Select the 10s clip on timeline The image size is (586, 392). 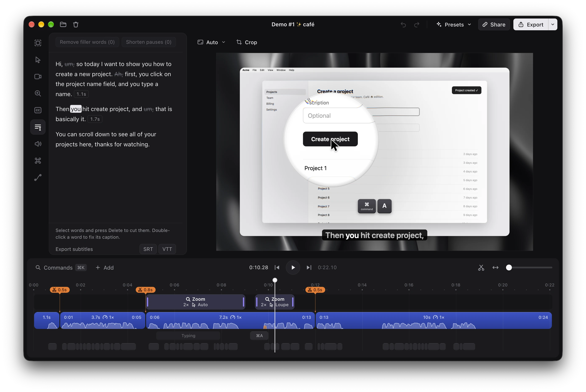pos(433,320)
